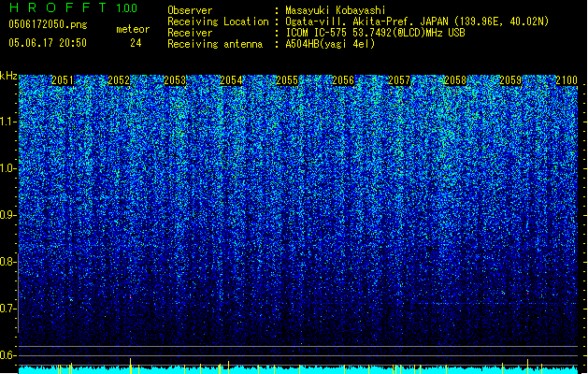
Task: Click the ICOM IC-575 53.7492 MHz receiver text
Action: (375, 33)
